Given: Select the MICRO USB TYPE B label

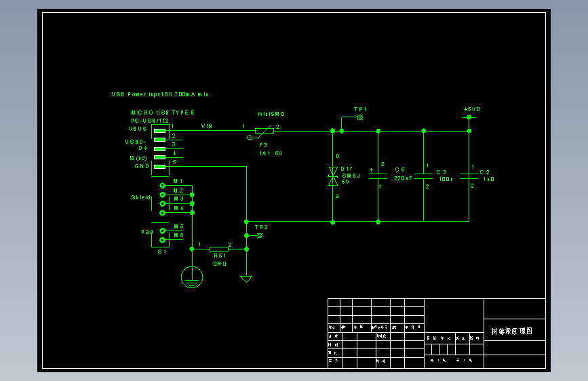Looking at the screenshot, I should click(162, 113).
